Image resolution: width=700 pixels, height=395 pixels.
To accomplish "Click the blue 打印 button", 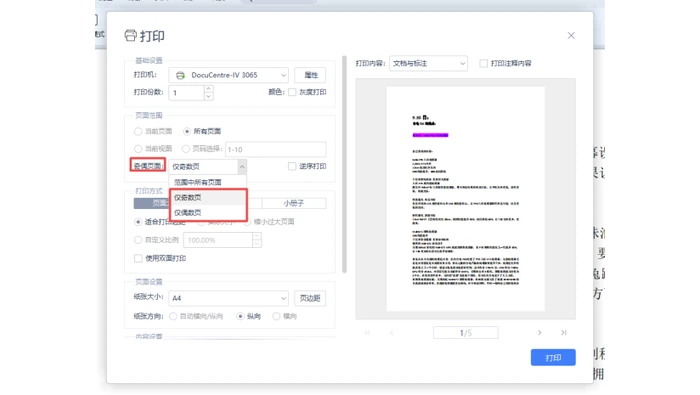I will [x=553, y=358].
